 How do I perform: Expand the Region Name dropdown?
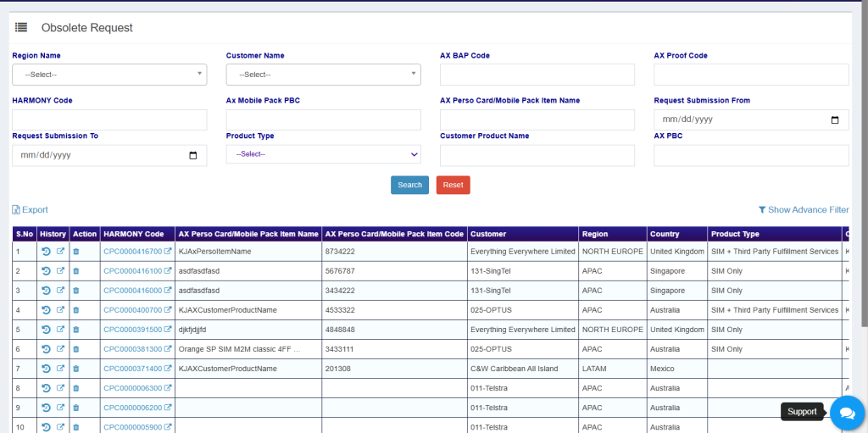109,75
